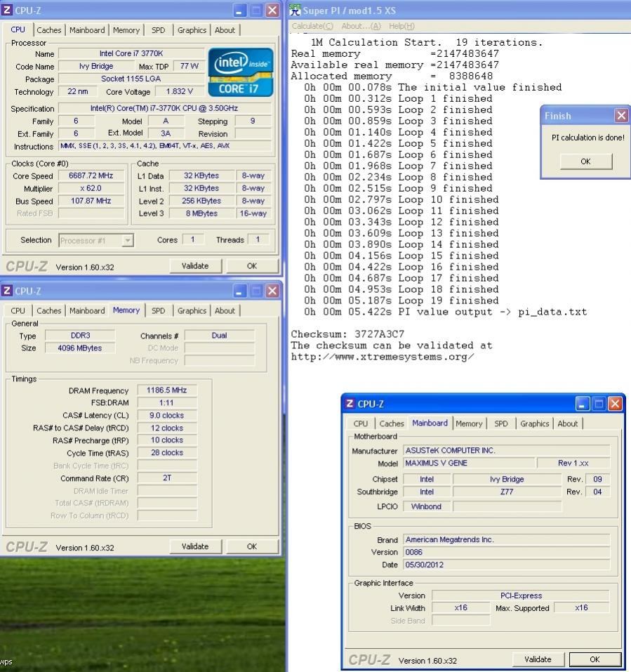Open Memory tab in top CPU-Z window
631x672 pixels.
click(x=126, y=30)
